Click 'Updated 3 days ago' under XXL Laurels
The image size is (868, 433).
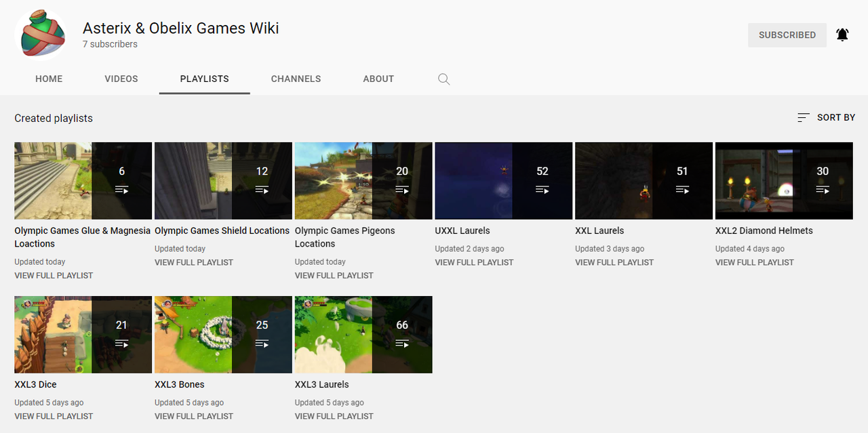(610, 249)
